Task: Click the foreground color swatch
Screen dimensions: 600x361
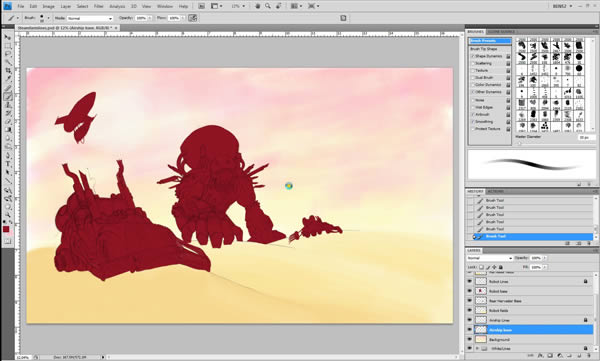Action: pos(6,229)
